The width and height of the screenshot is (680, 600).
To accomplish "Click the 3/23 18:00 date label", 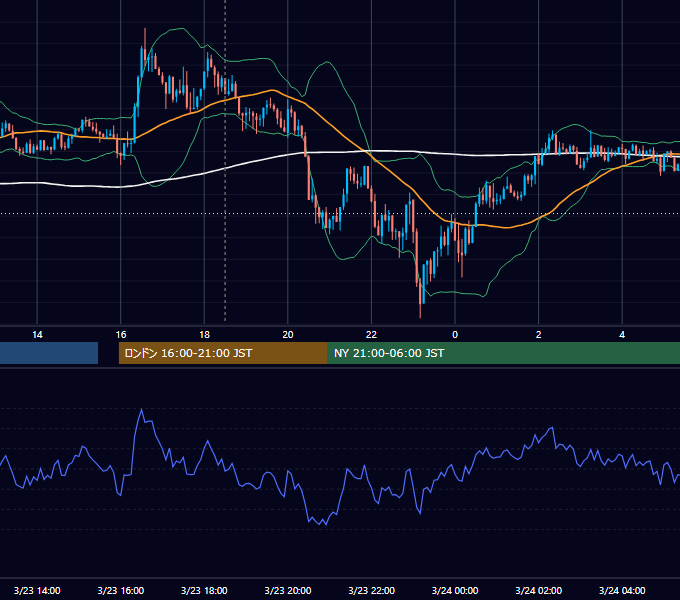I will (204, 590).
